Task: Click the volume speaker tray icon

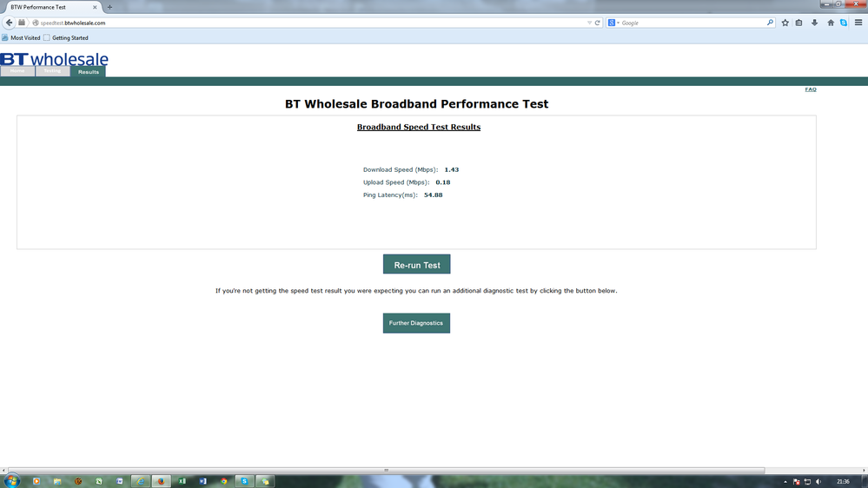Action: click(x=818, y=482)
